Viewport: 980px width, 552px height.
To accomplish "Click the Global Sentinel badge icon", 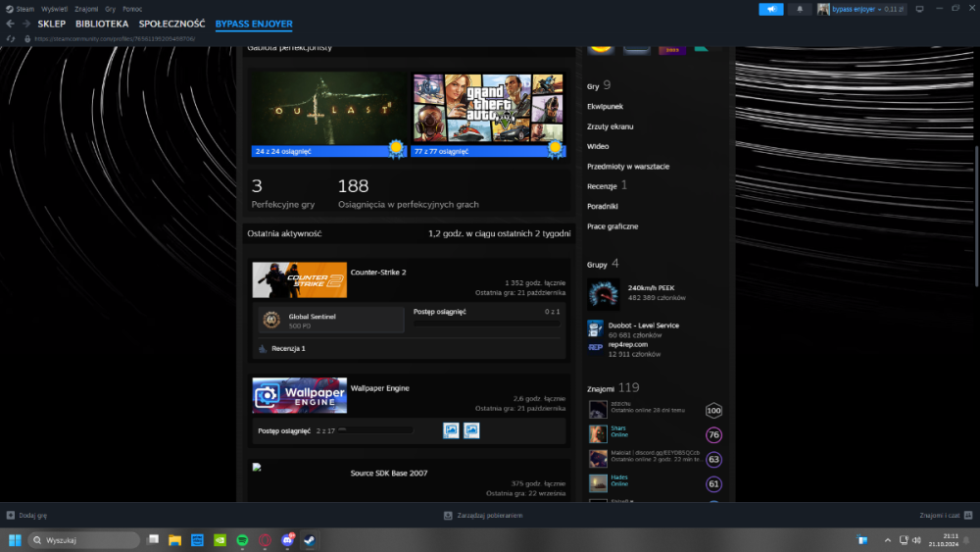I will pos(271,320).
